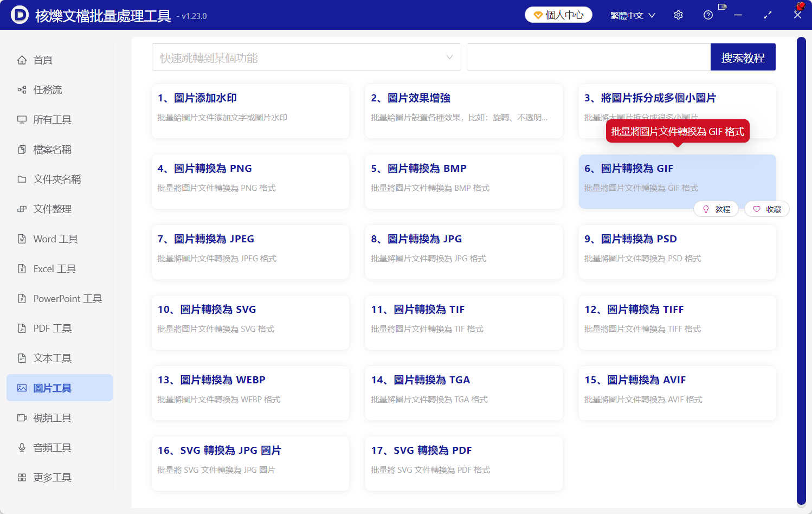Screen dimensions: 812x514
Task: Open 圖片轉換為 TIFF card
Action: click(678, 323)
